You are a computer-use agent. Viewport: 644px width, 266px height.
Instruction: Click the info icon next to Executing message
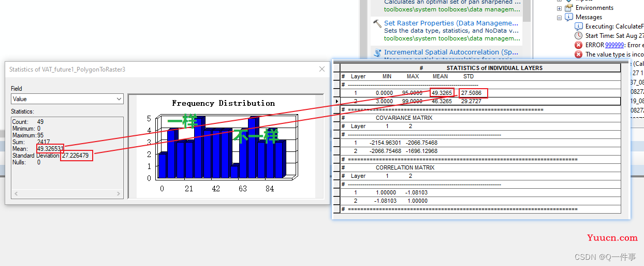point(579,26)
